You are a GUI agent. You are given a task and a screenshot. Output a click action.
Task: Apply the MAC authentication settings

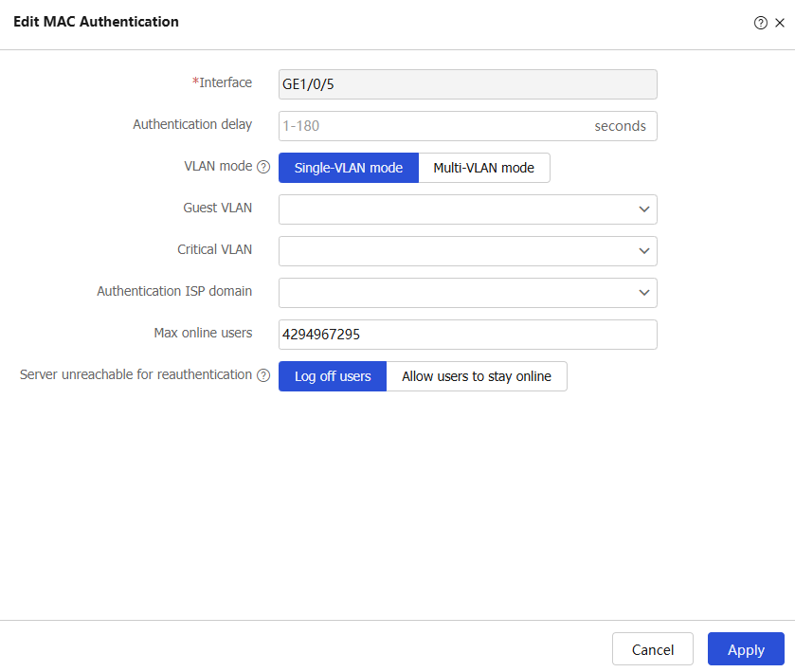(746, 648)
